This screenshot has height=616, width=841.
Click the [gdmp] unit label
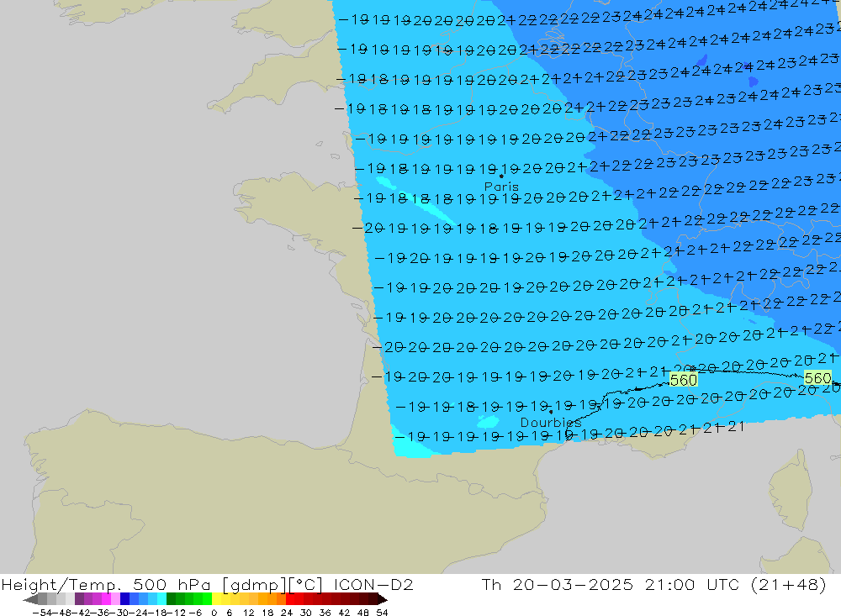click(x=254, y=584)
